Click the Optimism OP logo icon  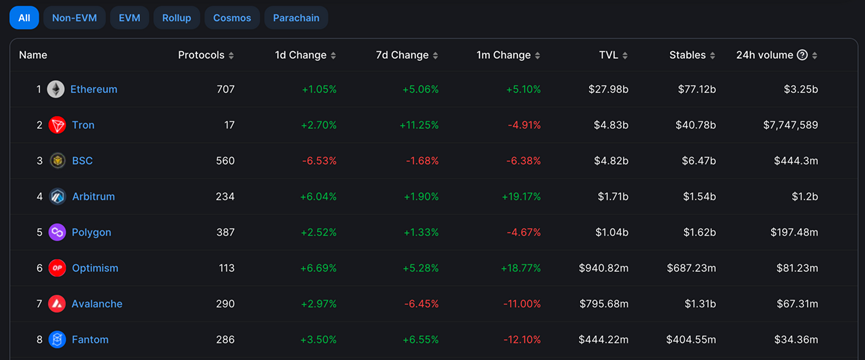[x=57, y=268]
